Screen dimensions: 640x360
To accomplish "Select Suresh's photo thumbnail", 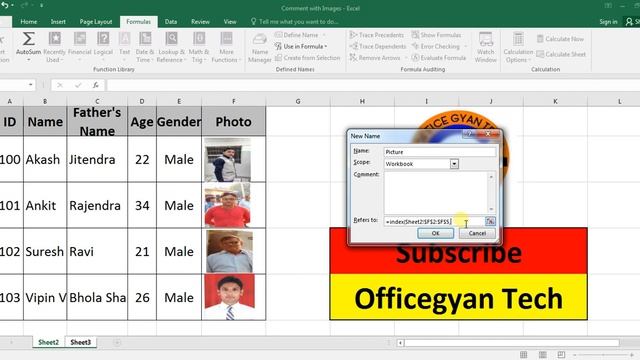I will click(229, 251).
